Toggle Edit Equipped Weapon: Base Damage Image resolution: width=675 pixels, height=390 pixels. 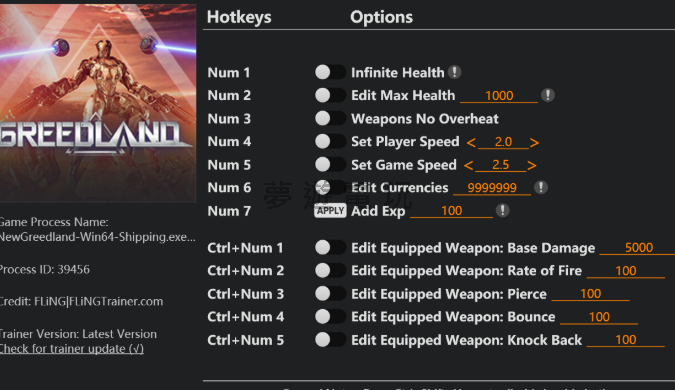[x=330, y=248]
